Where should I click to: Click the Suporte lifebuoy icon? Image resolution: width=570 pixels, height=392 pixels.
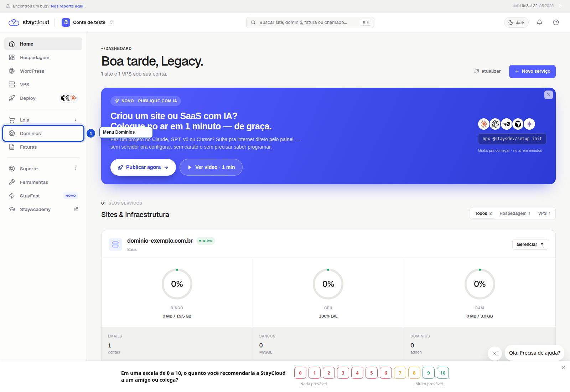12,169
